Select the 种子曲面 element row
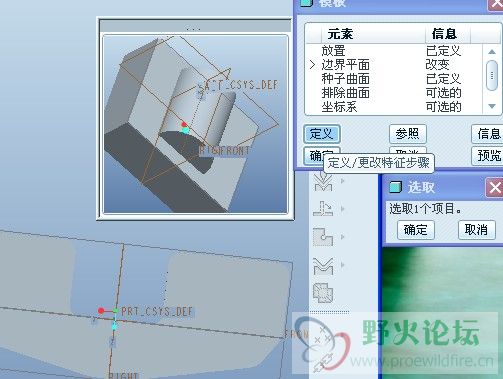 393,79
